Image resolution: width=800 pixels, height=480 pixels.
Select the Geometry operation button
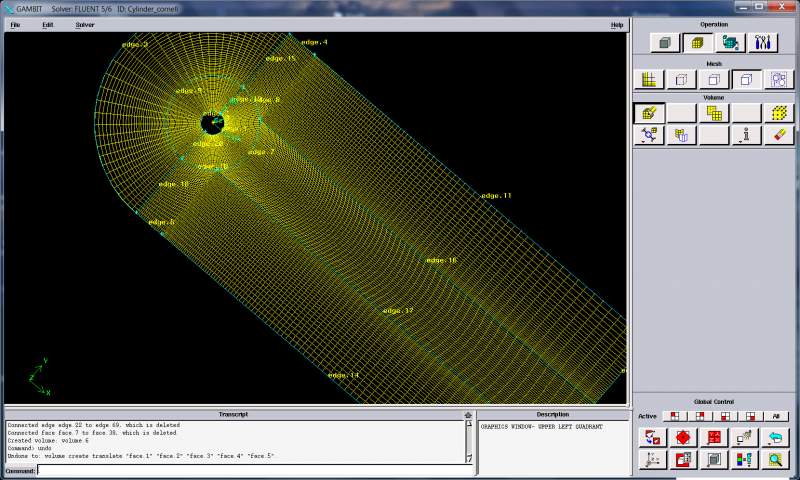pos(665,42)
